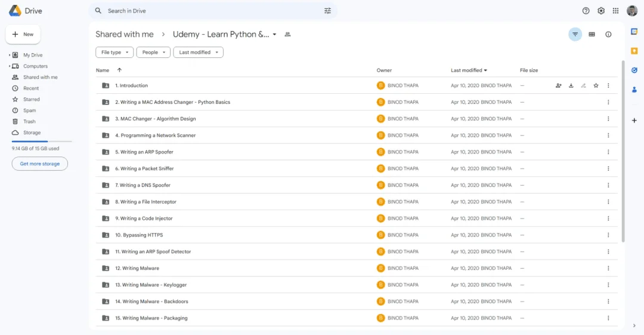Open the folder title dropdown arrow
This screenshot has height=335, width=644.
click(274, 35)
